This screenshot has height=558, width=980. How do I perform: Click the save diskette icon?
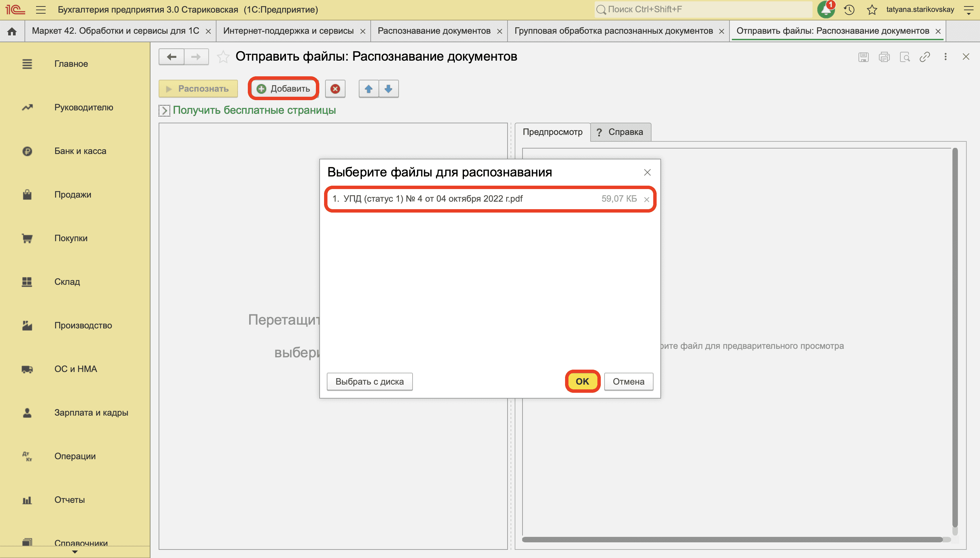point(863,57)
